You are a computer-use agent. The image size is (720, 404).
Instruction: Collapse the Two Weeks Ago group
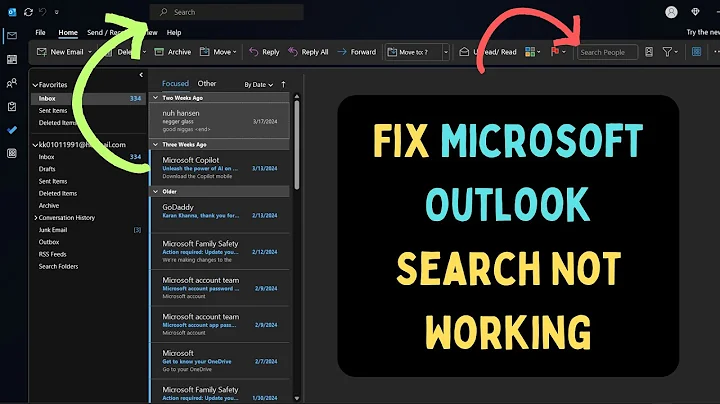pos(156,98)
